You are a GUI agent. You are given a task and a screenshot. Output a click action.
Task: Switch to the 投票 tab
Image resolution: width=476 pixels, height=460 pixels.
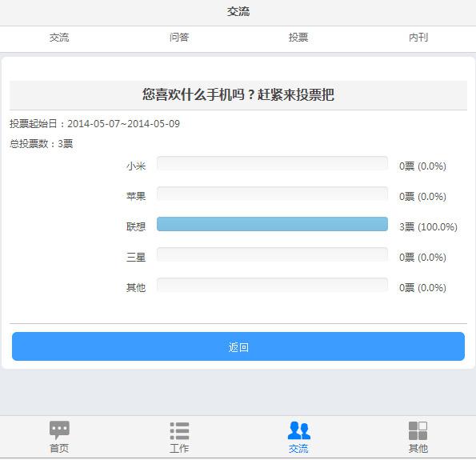pos(298,38)
